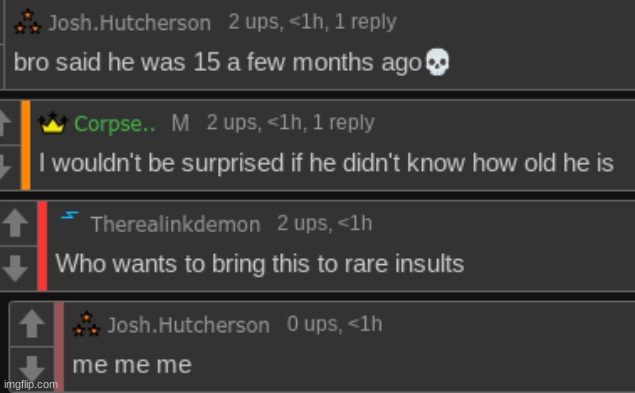Screen dimensions: 635x393
Task: Open the Corpse.. user profile
Action: coord(115,123)
